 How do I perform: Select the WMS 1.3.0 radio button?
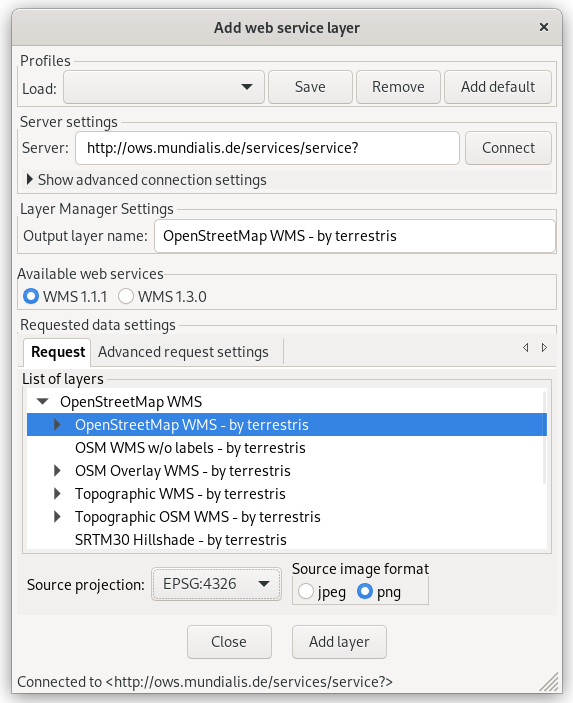(126, 296)
